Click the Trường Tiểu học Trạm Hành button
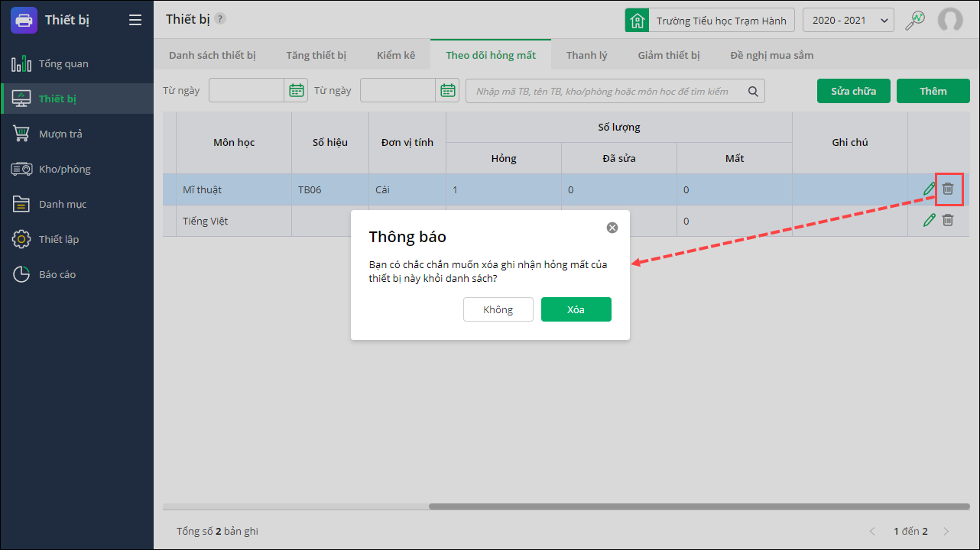 click(710, 21)
